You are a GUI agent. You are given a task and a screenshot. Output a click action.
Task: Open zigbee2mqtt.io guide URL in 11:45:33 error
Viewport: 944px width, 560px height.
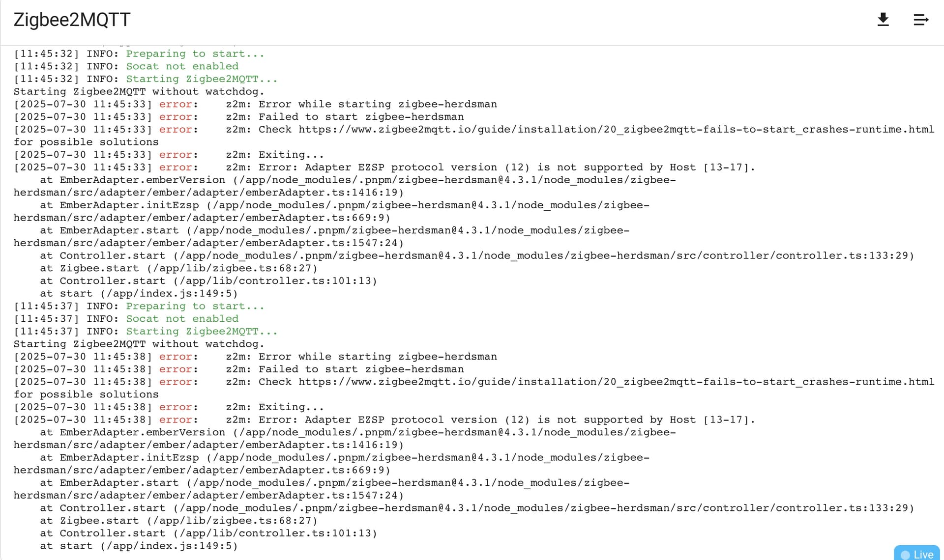(x=616, y=129)
